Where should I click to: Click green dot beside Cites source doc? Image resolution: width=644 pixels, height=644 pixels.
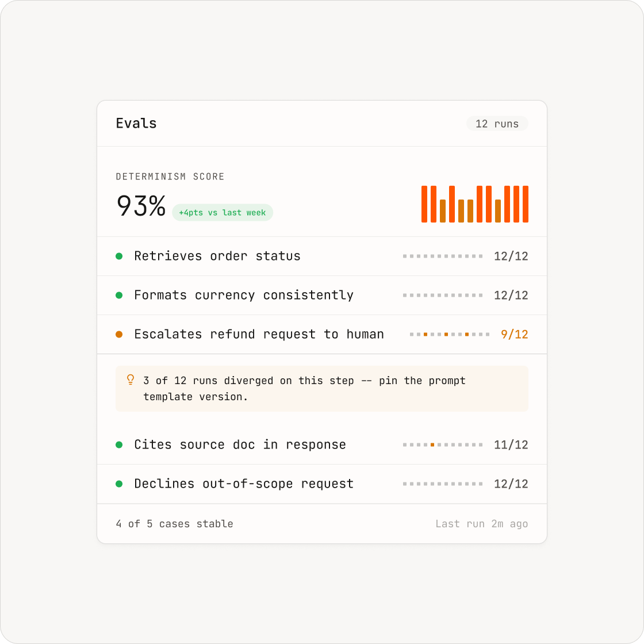(119, 445)
